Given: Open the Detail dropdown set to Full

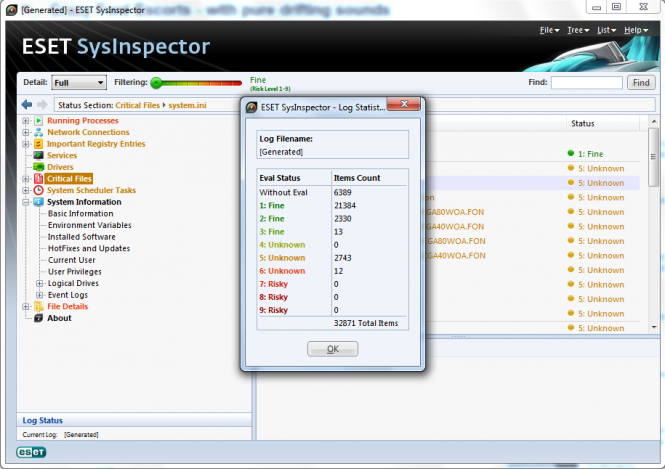Looking at the screenshot, I should tap(79, 82).
